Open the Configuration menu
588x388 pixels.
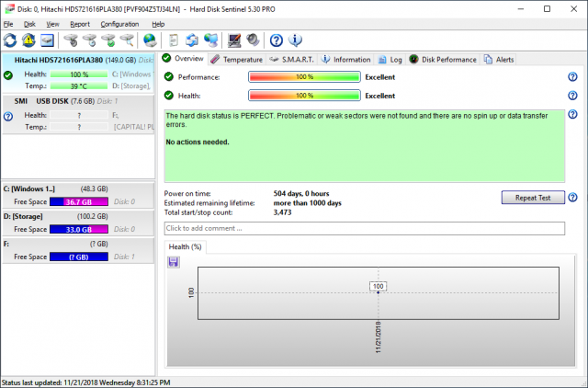click(x=119, y=23)
